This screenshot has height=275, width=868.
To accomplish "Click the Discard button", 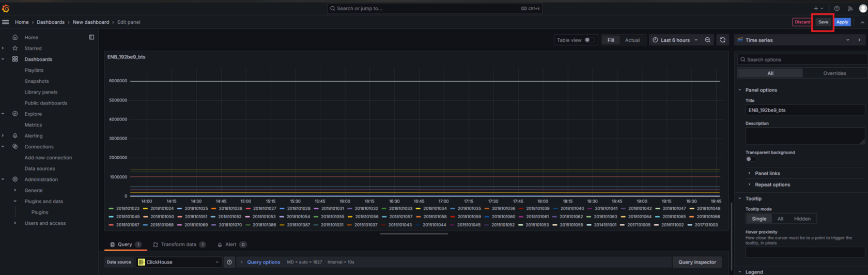I will pyautogui.click(x=802, y=22).
